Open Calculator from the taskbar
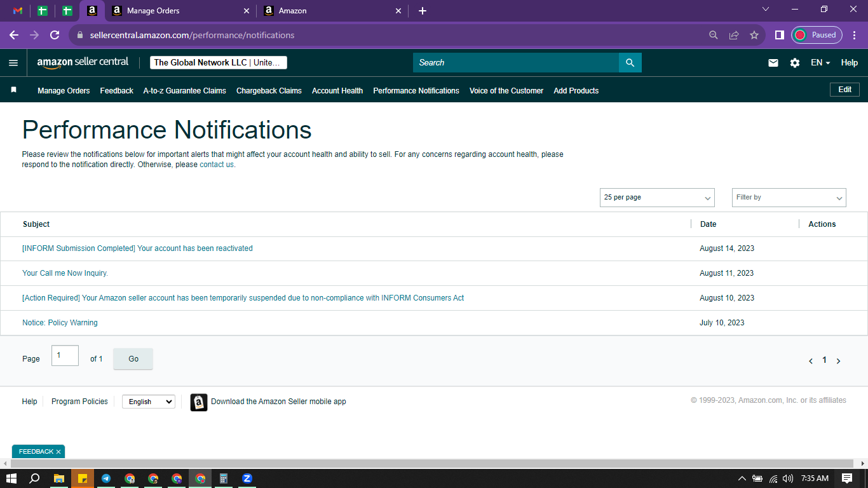Screen dimensions: 868x488 click(x=224, y=478)
